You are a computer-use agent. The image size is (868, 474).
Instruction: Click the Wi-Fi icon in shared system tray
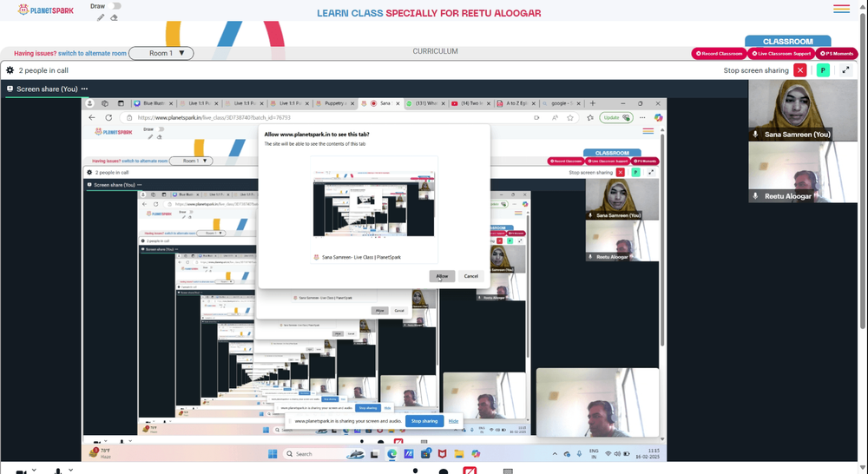pos(608,453)
